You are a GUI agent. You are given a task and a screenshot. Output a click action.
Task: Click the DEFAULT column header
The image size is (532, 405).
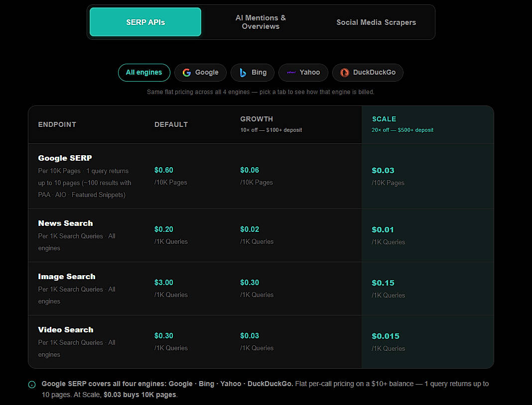tap(171, 124)
